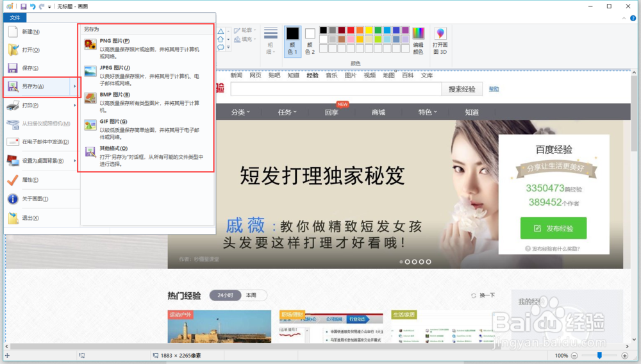Click the 帮助 link
641x364 pixels.
coord(494,89)
